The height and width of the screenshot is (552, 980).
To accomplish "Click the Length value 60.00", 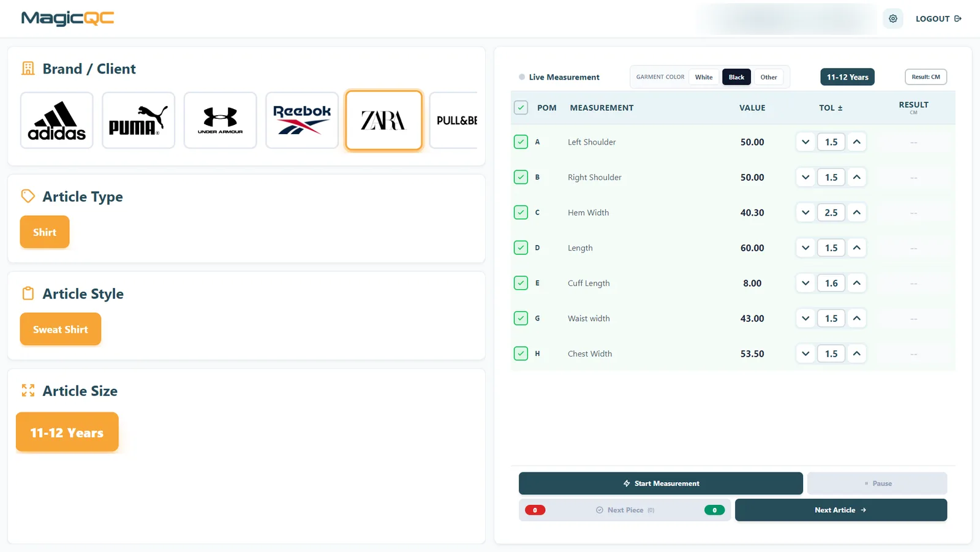I will coord(752,248).
